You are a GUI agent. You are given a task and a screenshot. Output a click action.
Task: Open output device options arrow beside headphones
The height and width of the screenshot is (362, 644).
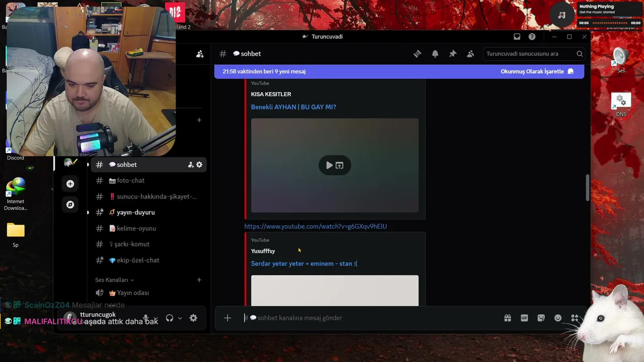point(180,318)
